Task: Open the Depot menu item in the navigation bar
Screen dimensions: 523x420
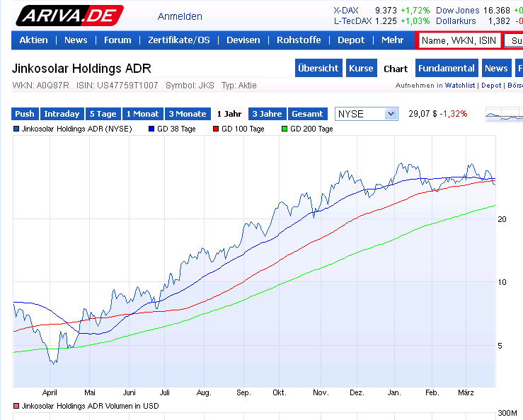Action: tap(351, 40)
